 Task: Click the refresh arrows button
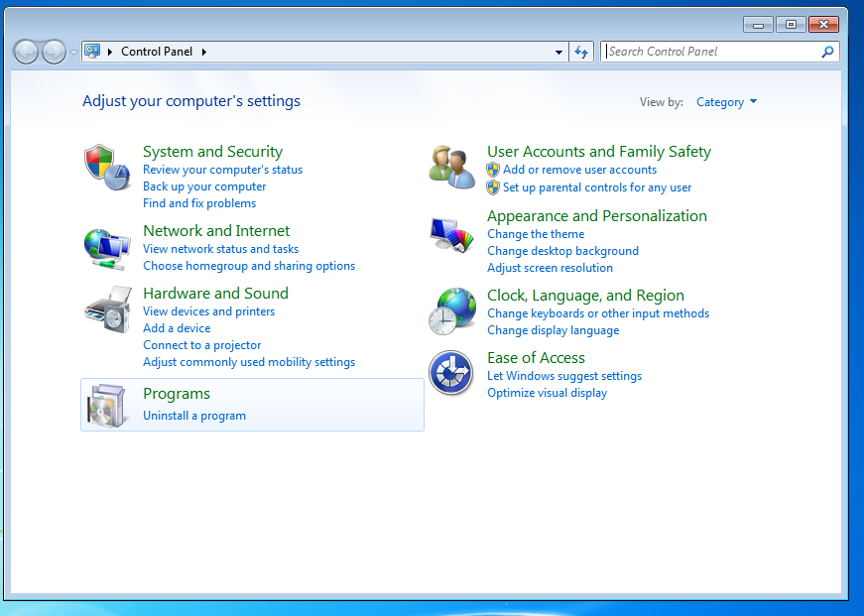pyautogui.click(x=581, y=52)
